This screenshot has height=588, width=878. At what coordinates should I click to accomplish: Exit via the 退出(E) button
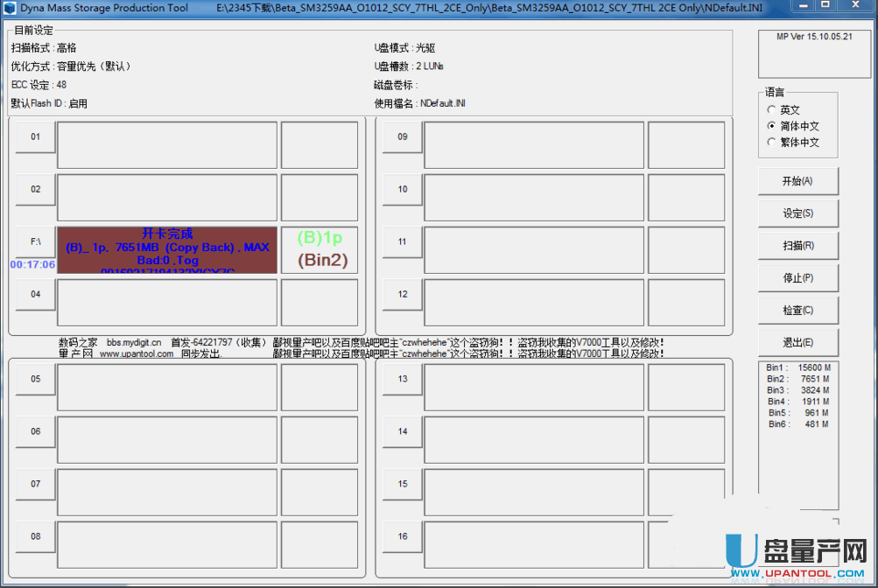797,342
